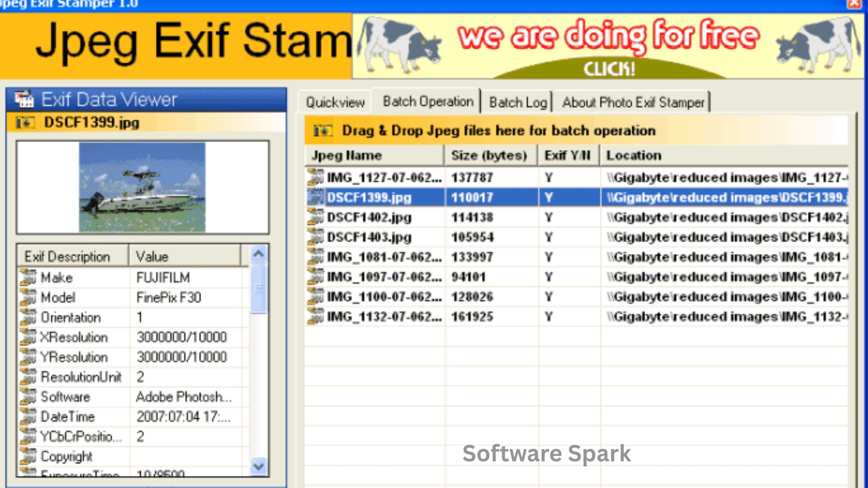The height and width of the screenshot is (488, 868).
Task: Click exif list scrollbar down arrow
Action: click(x=259, y=466)
